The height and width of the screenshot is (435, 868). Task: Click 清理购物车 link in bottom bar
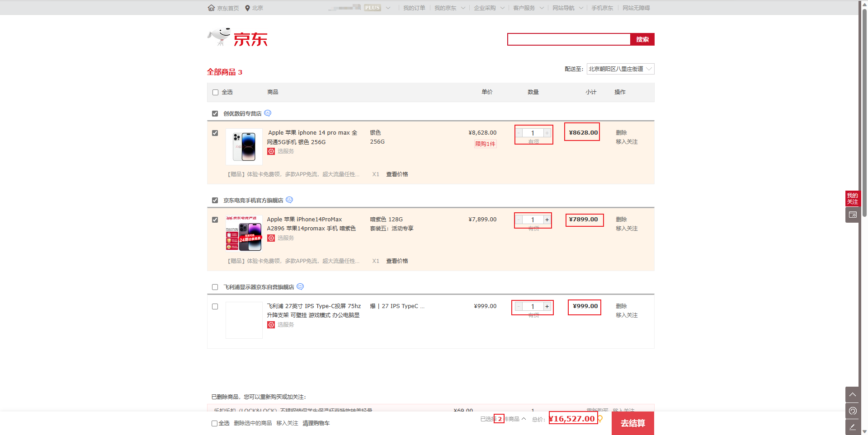coord(316,423)
